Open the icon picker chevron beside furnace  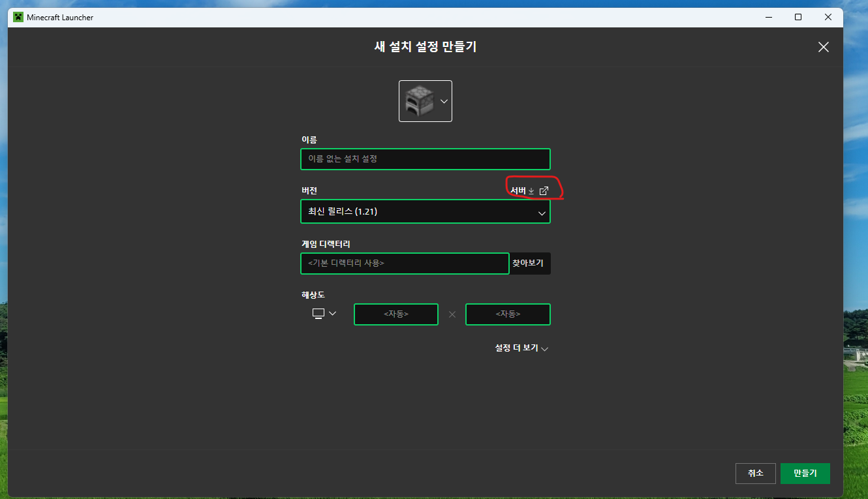[x=444, y=101]
